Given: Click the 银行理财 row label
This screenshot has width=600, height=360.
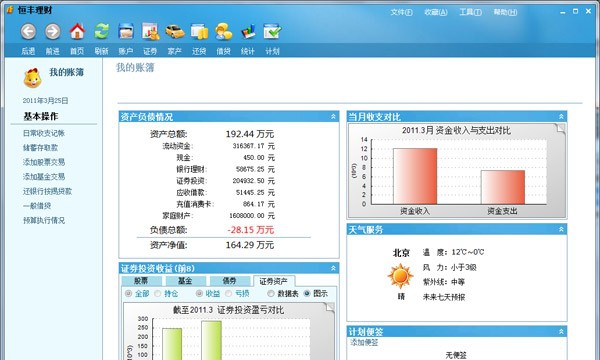Looking at the screenshot, I should tap(192, 169).
